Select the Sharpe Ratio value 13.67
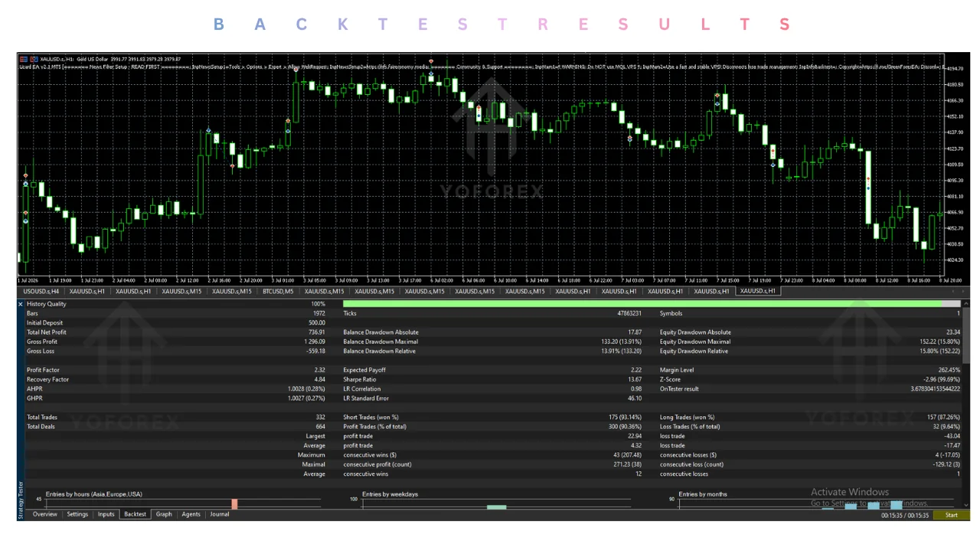Image resolution: width=980 pixels, height=551 pixels. click(635, 380)
